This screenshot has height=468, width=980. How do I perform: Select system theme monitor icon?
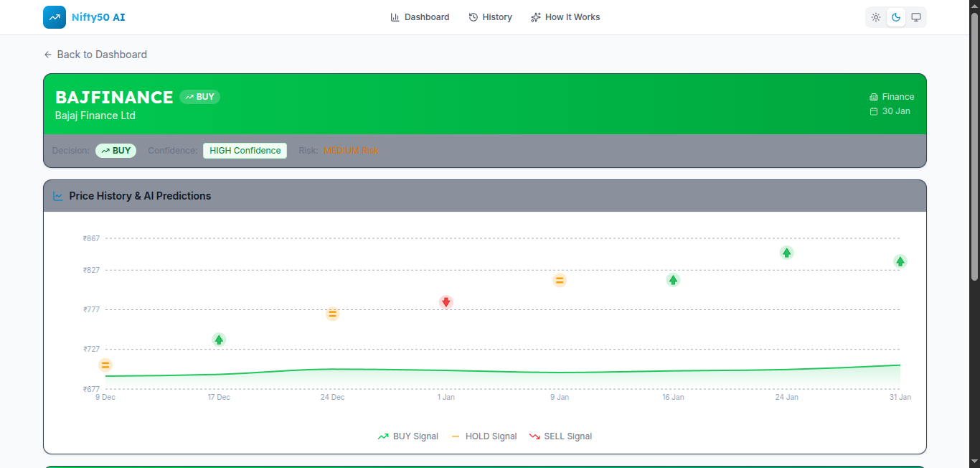click(916, 17)
